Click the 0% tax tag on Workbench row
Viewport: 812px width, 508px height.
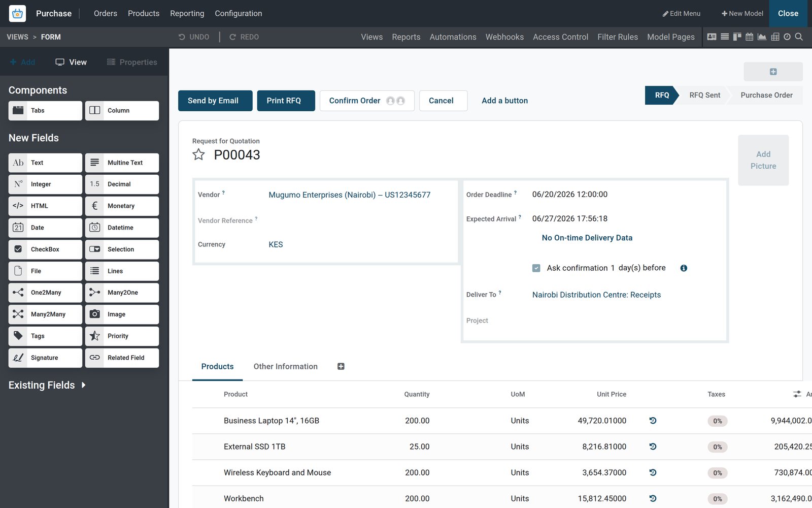click(x=718, y=499)
